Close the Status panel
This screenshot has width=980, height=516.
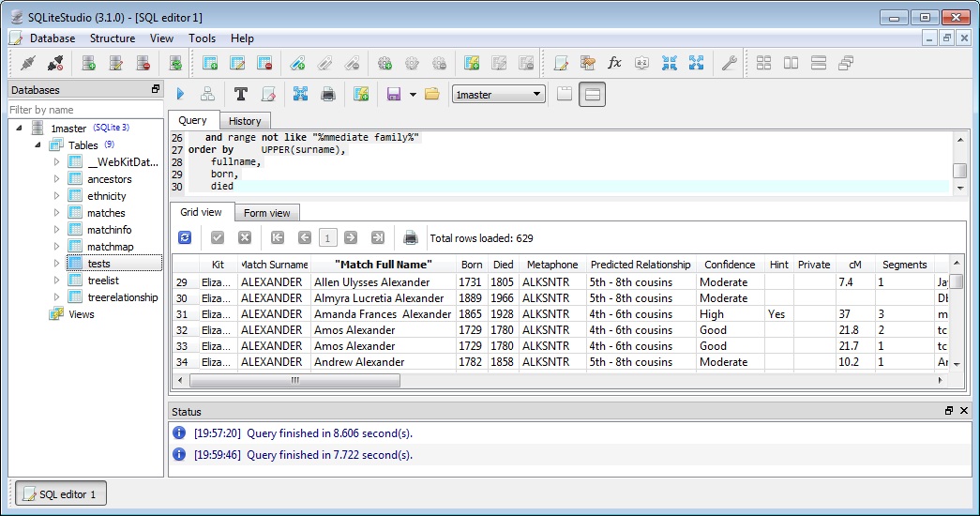964,410
